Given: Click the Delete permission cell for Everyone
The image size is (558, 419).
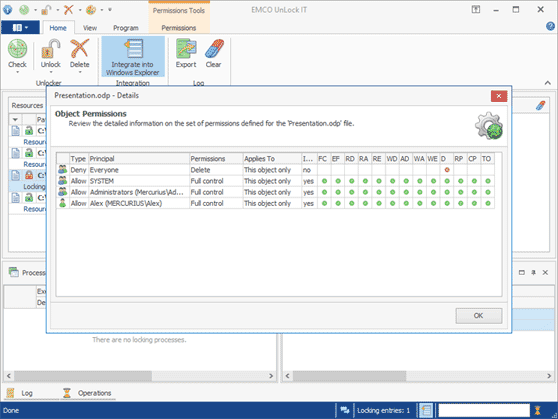Looking at the screenshot, I should pyautogui.click(x=216, y=170).
